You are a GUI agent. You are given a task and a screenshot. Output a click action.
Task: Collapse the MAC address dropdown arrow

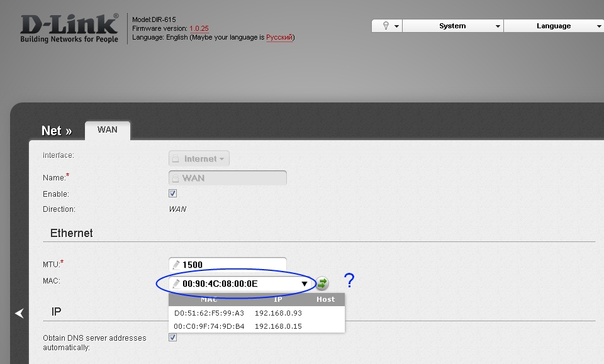(305, 284)
